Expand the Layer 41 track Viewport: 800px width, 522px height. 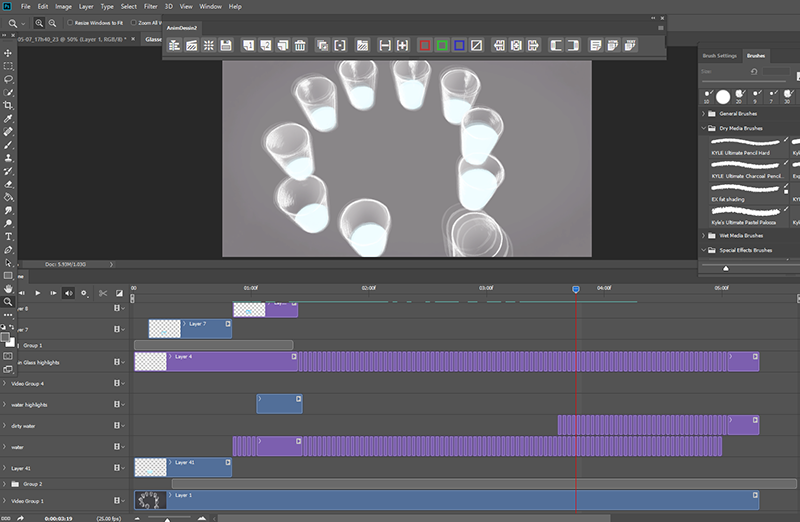pos(5,468)
